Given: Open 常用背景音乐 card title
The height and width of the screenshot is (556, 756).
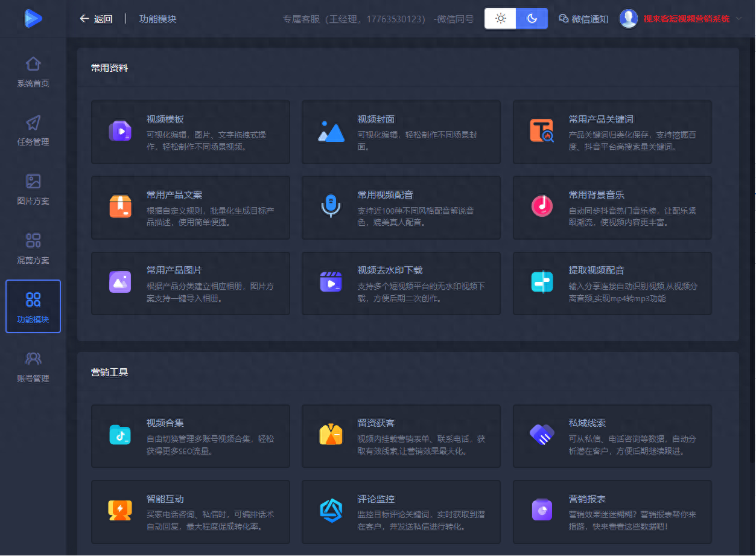Looking at the screenshot, I should coord(597,194).
